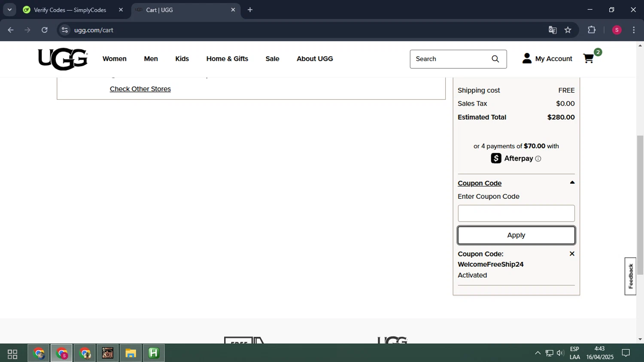Open the browser extensions icon
The width and height of the screenshot is (644, 362).
(x=592, y=30)
